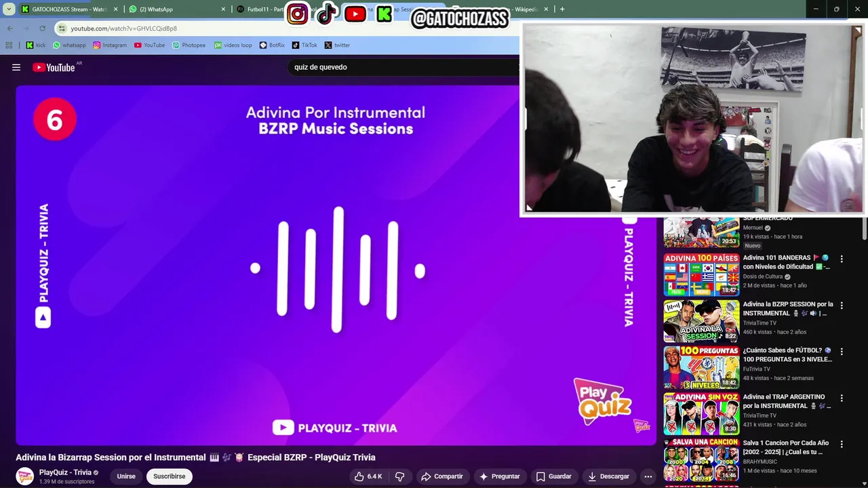Open a new browser tab

point(562,9)
